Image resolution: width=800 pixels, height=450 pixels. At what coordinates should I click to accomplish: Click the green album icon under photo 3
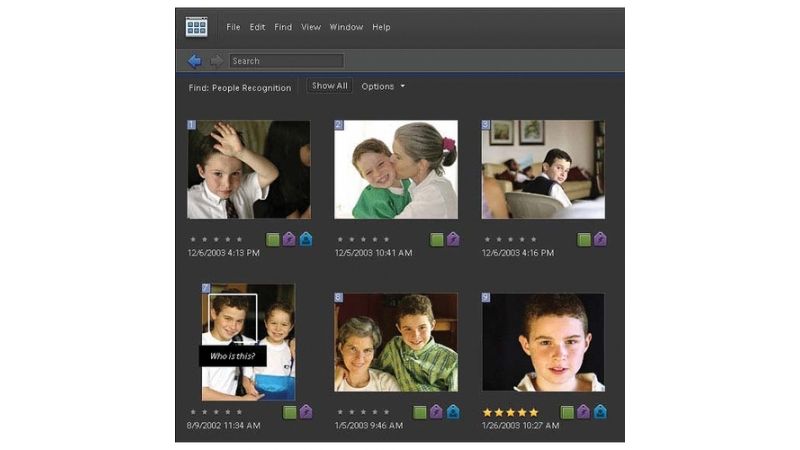[584, 239]
